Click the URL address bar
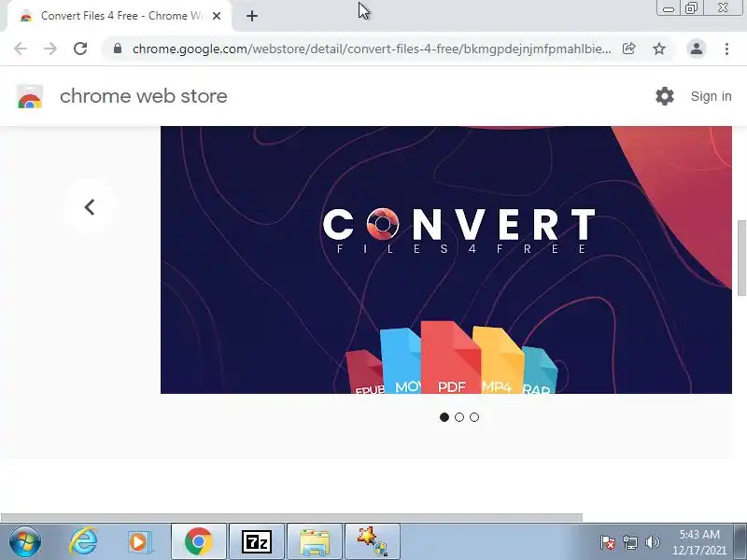Screen dimensions: 747x560 (372, 49)
